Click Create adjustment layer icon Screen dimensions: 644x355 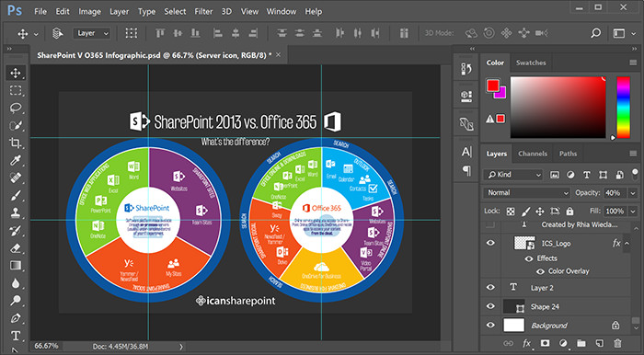click(563, 343)
